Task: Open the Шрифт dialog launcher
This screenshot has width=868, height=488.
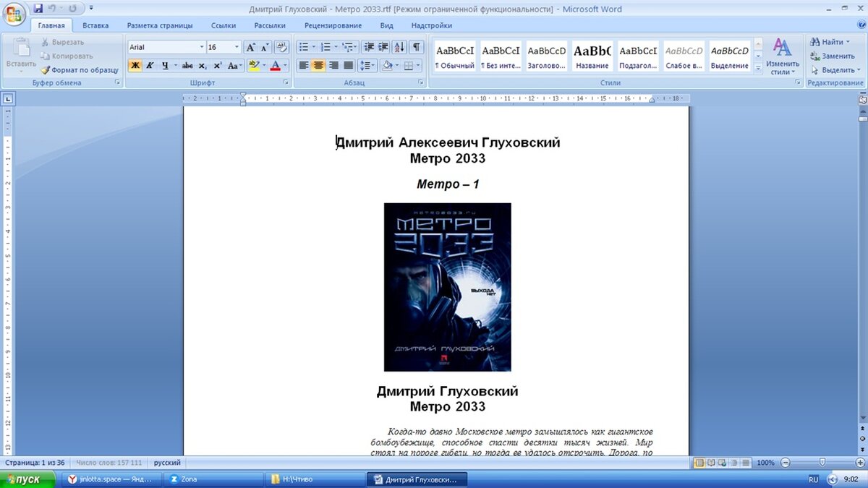Action: coord(286,83)
